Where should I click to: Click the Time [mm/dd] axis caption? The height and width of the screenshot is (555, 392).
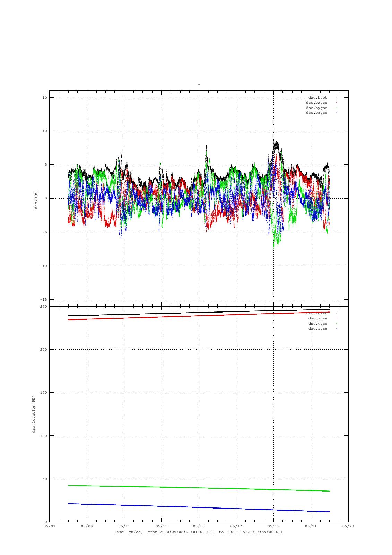[129, 532]
